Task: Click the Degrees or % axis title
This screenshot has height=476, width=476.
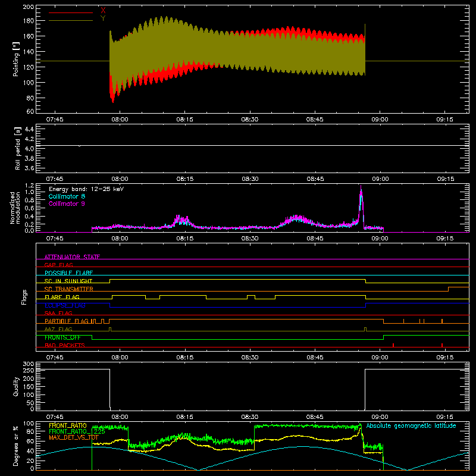Action: tap(16, 446)
